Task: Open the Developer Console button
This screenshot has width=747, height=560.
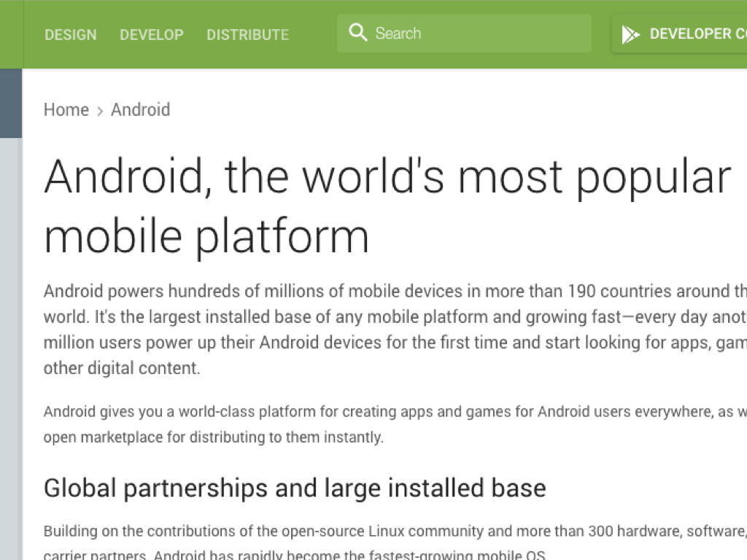Action: click(x=679, y=34)
